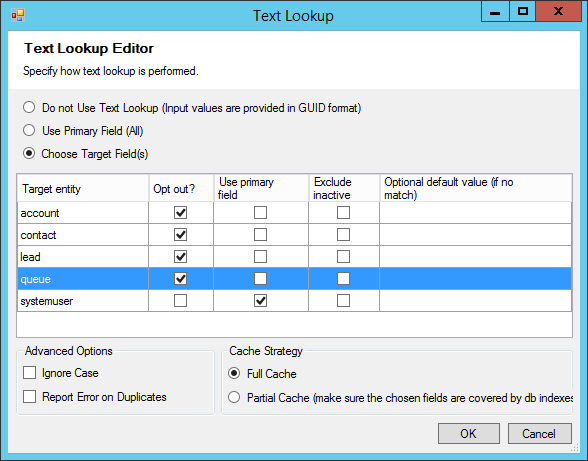Maximize the Text Lookup window
Screen dimensions: 588x461
pyautogui.click(x=523, y=11)
